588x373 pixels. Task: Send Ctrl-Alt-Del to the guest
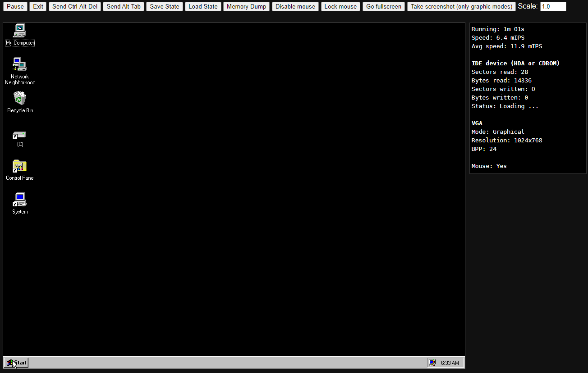75,7
